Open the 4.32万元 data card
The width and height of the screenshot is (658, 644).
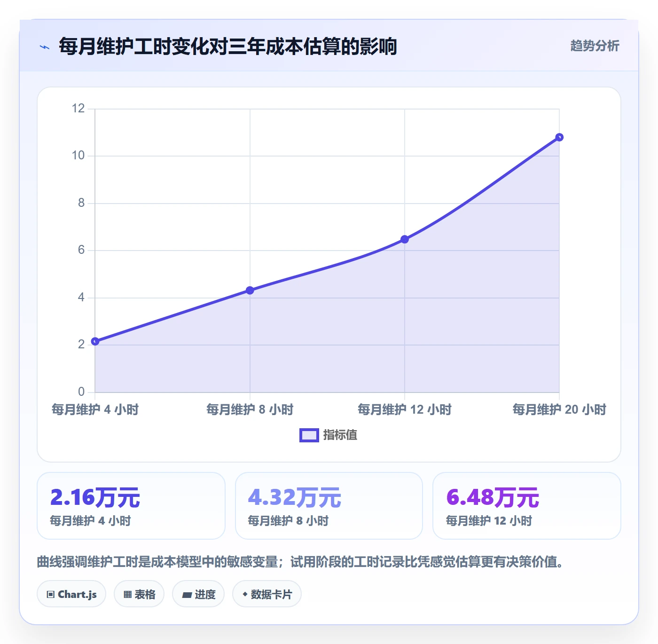(329, 506)
